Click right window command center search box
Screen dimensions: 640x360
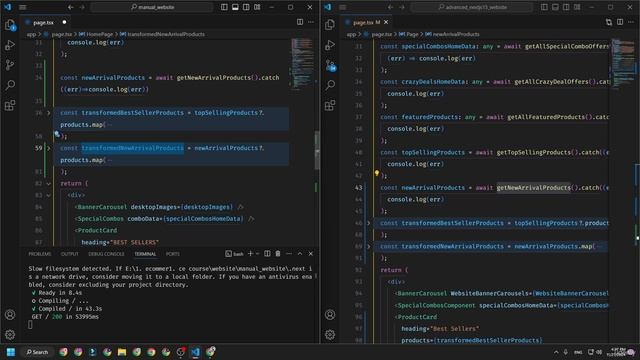[472, 7]
